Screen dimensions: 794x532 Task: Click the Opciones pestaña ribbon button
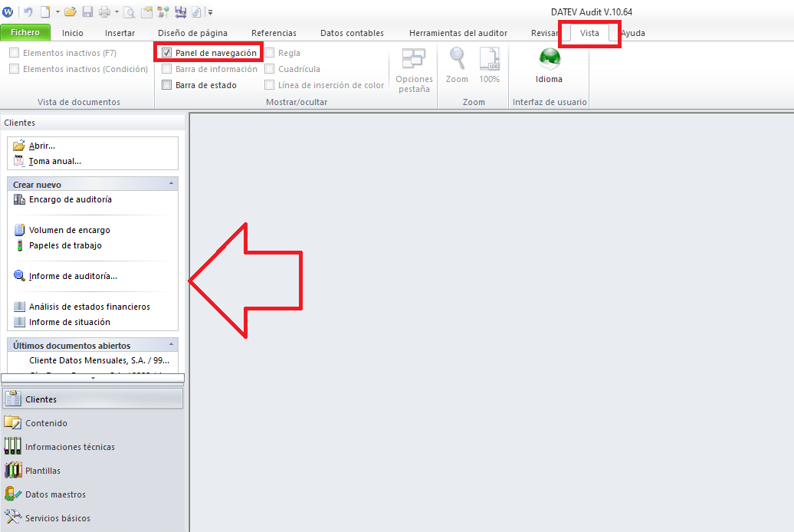414,71
